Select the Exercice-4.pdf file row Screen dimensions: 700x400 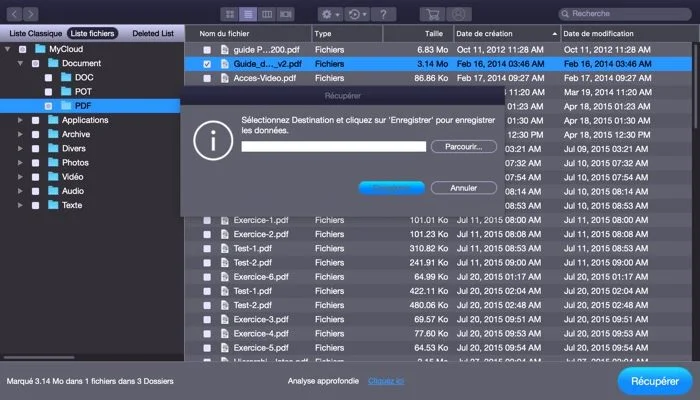click(438, 333)
